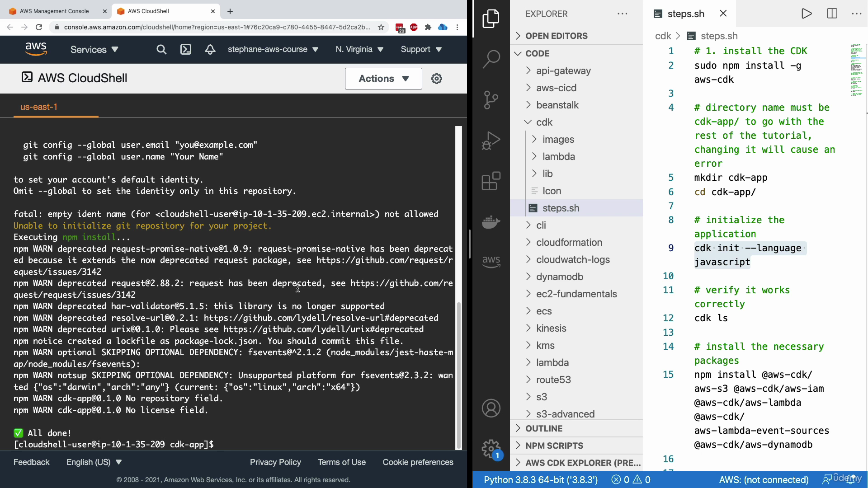868x488 pixels.
Task: Open the stephane-aws-course account dropdown
Action: coord(273,49)
